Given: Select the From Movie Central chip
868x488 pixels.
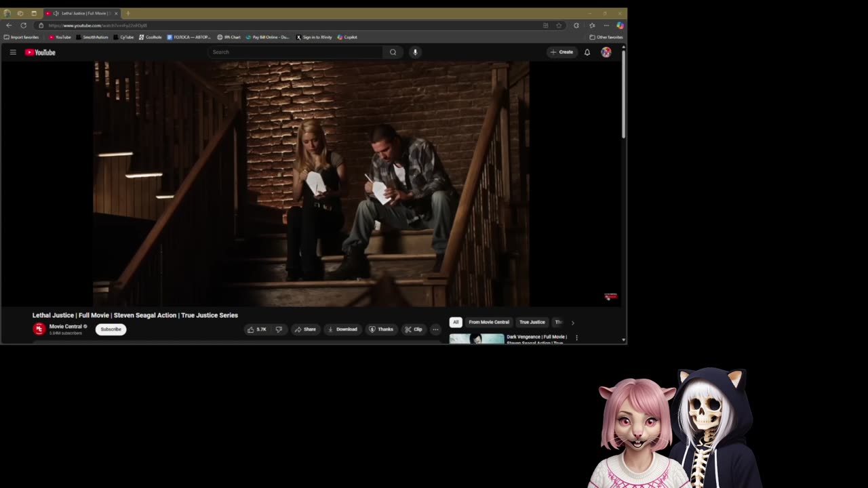Looking at the screenshot, I should pos(489,322).
